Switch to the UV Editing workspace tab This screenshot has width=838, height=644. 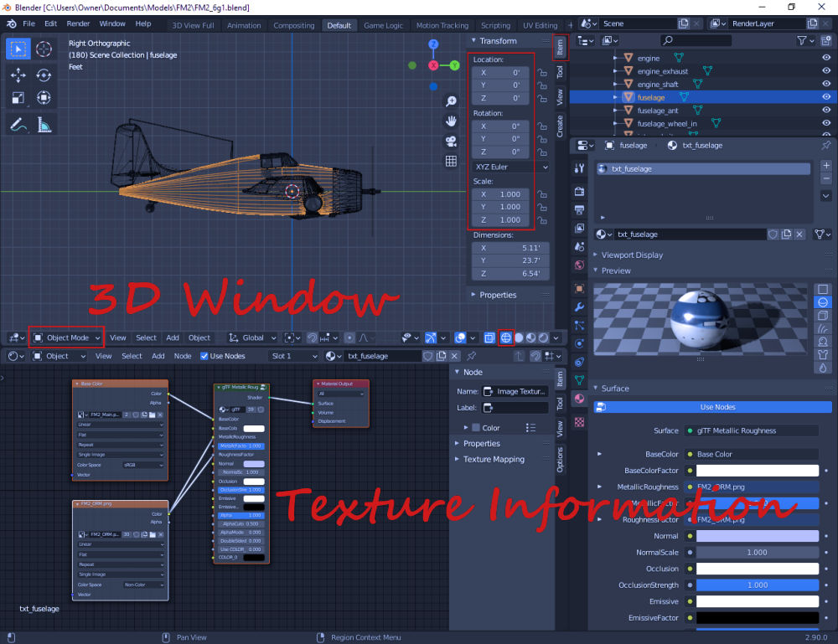pos(540,26)
